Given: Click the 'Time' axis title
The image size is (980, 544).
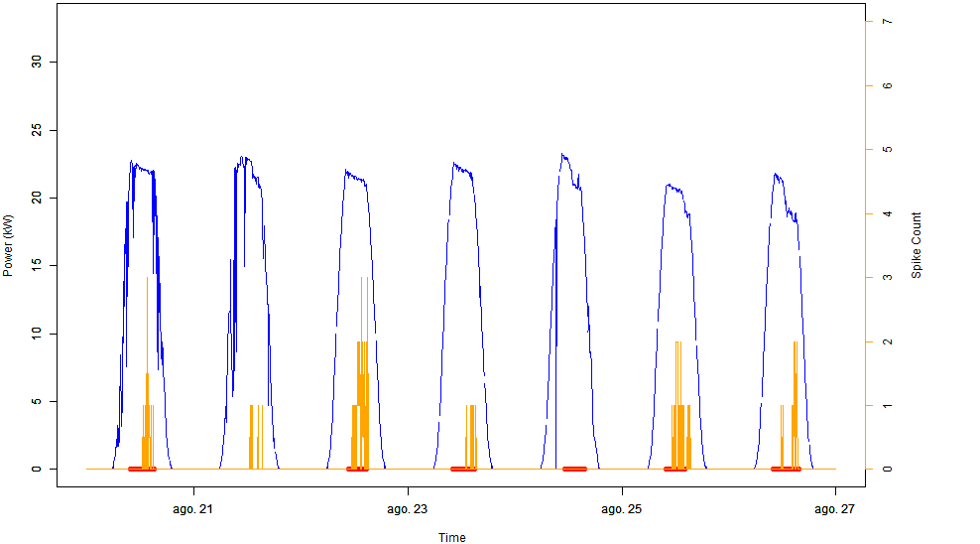Looking at the screenshot, I should 452,538.
